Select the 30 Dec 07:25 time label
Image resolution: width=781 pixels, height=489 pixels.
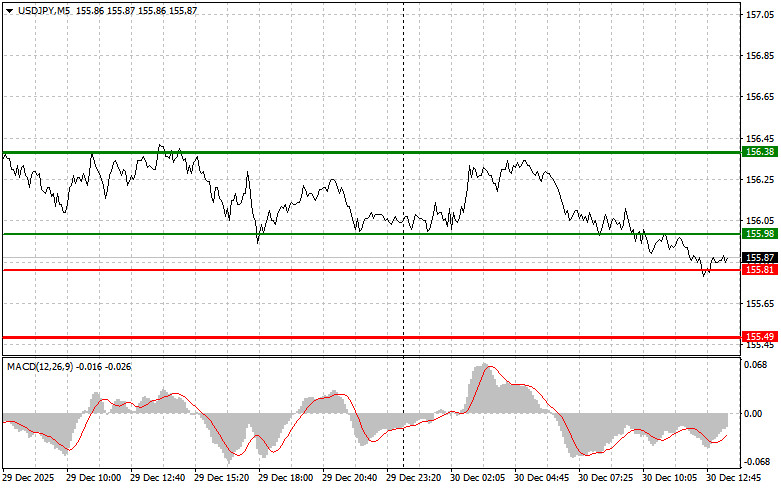(605, 478)
